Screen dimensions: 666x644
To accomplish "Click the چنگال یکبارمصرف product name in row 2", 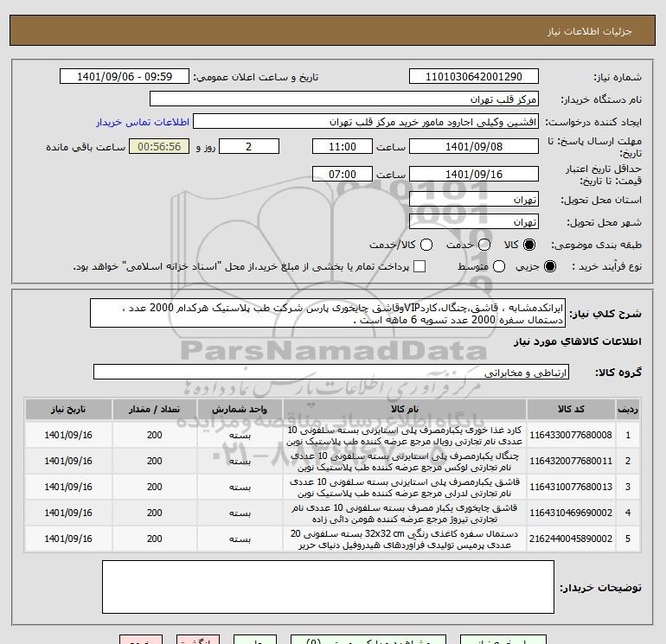I will 405,462.
